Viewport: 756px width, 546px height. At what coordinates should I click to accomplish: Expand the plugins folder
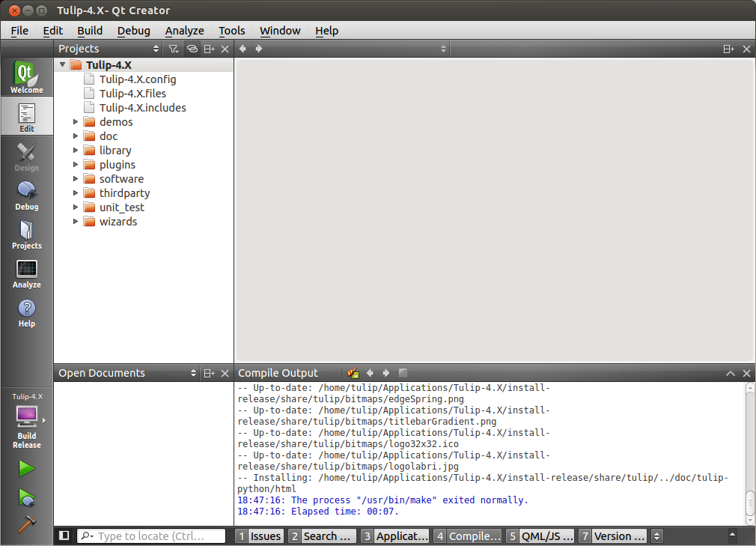point(75,165)
